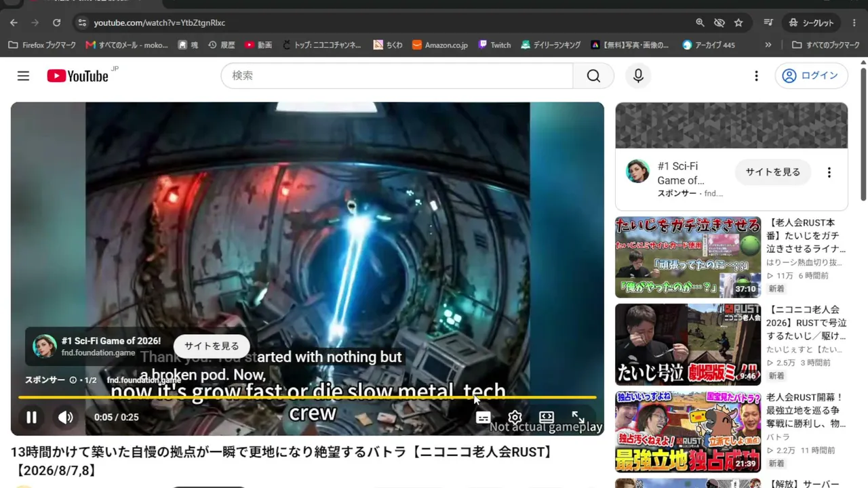Open video titled 【老人会RUST本番】たいじをガチ泣きさせる

click(806, 236)
